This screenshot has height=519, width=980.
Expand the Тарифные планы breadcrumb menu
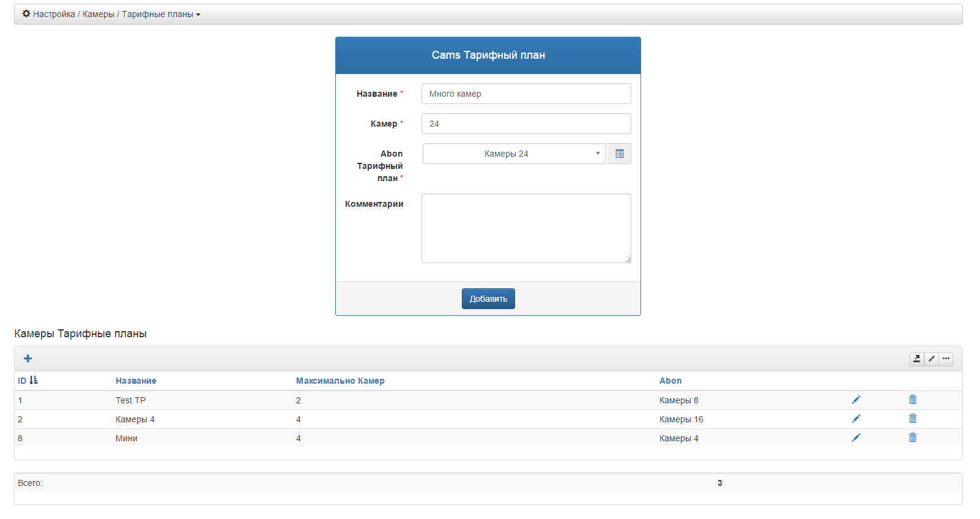(x=161, y=14)
